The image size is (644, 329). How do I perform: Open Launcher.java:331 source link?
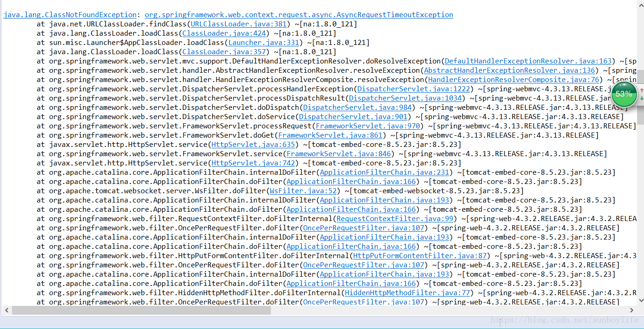(x=263, y=42)
